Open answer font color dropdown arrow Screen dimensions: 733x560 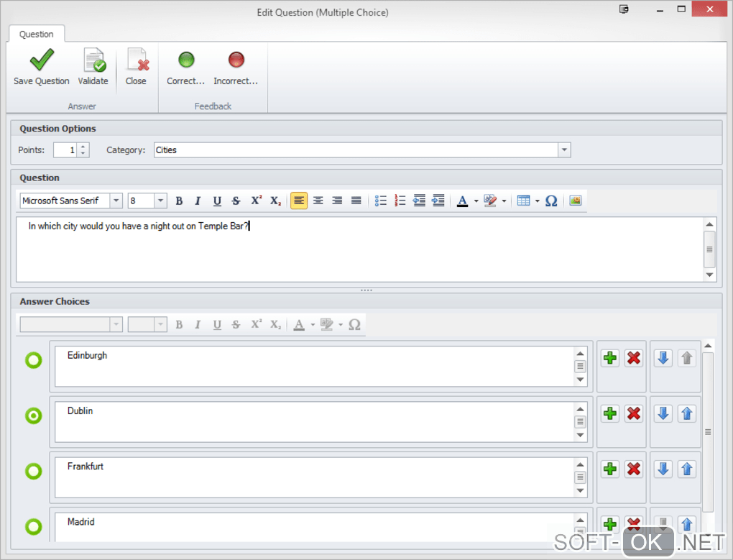[x=313, y=325]
